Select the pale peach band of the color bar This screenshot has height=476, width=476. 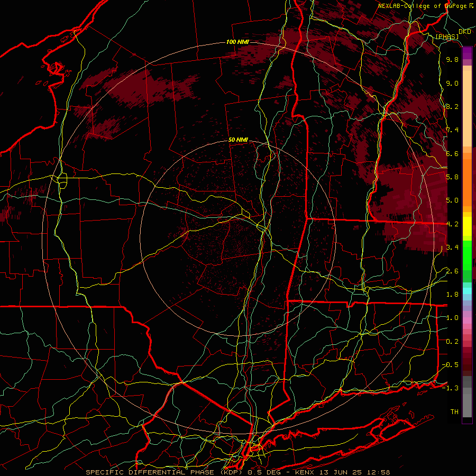[467, 108]
